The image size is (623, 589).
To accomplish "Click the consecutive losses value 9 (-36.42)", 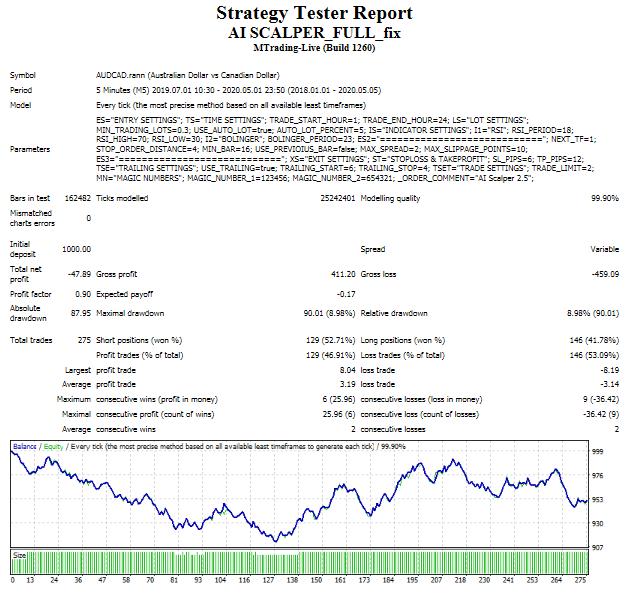I will (601, 399).
